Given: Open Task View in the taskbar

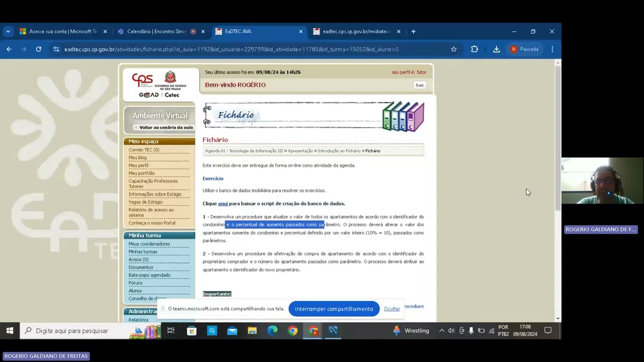Looking at the screenshot, I should click(x=171, y=330).
